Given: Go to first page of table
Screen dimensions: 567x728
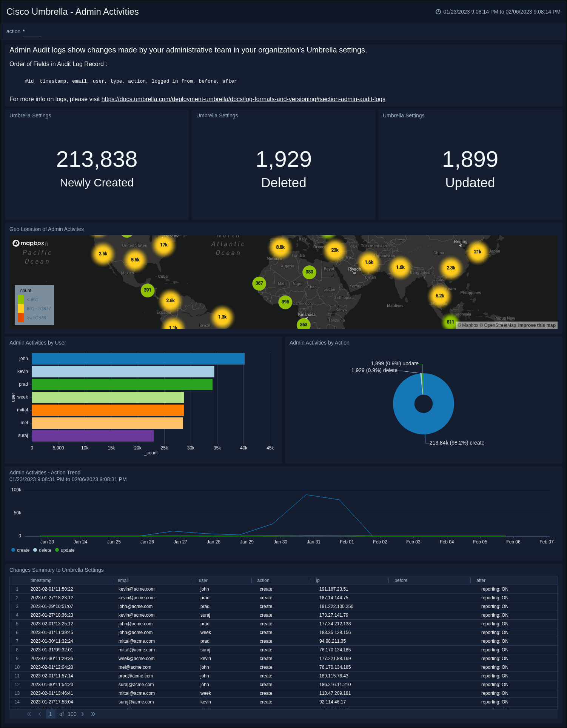Looking at the screenshot, I should pos(29,714).
